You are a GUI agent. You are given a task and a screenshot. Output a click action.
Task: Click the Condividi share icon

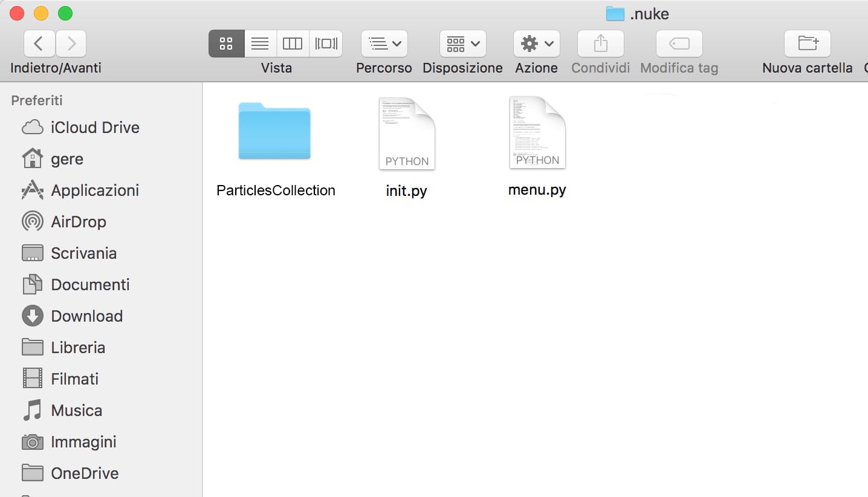click(600, 43)
